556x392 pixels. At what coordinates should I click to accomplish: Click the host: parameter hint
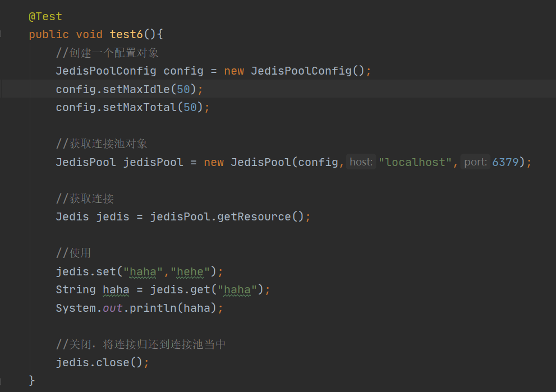click(x=361, y=162)
